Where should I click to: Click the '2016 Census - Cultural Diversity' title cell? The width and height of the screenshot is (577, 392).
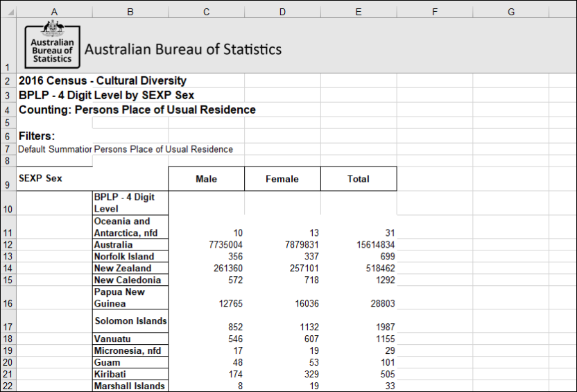[103, 80]
